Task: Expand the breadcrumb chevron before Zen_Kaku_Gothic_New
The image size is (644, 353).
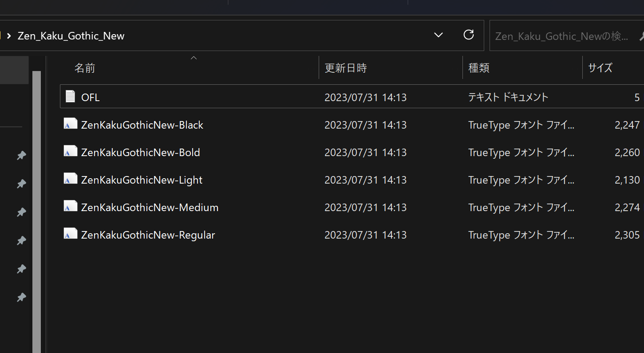Action: tap(9, 36)
